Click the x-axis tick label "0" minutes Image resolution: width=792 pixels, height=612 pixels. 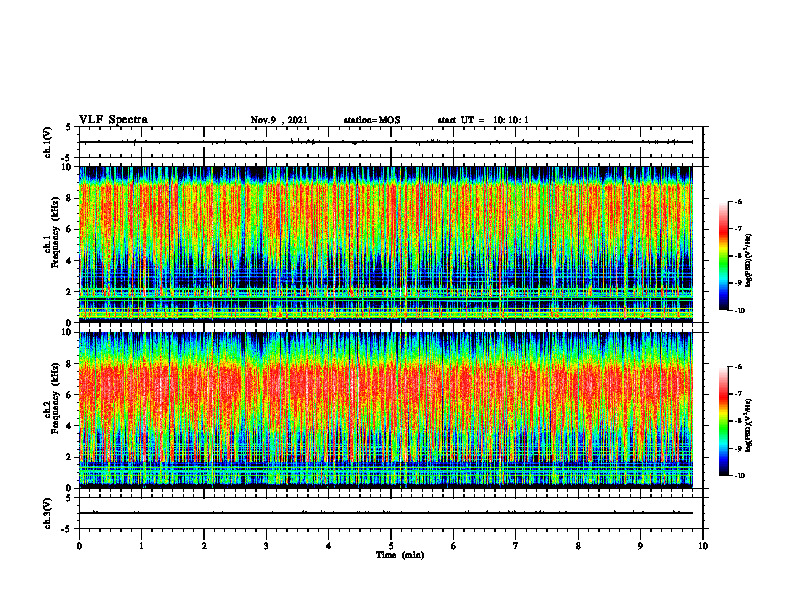[x=79, y=546]
